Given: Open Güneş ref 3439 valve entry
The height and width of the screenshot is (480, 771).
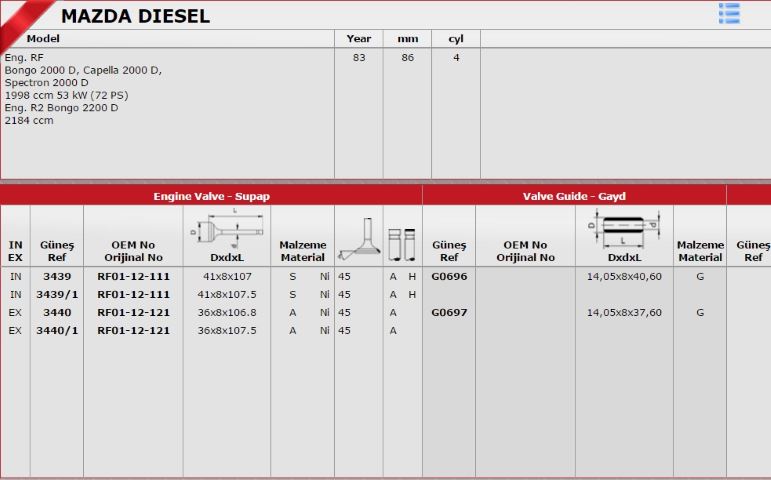Looking at the screenshot, I should (57, 276).
